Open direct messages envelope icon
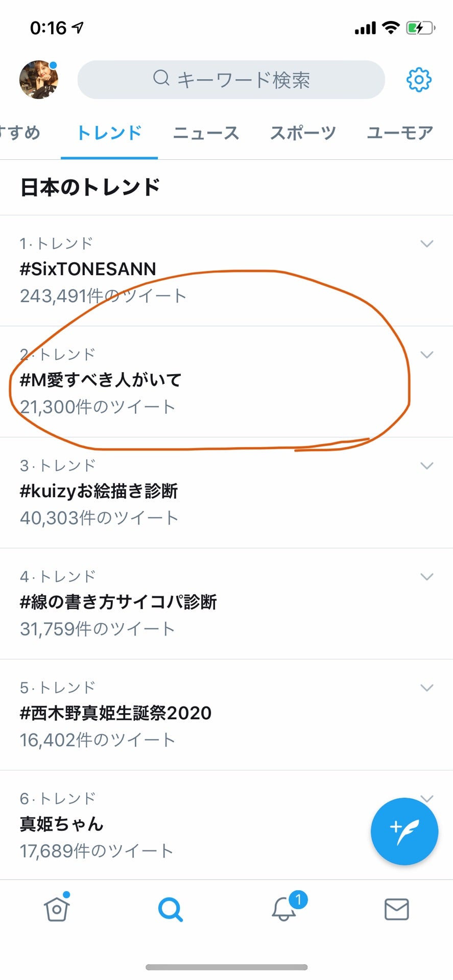Screen dimensions: 453x980 396,909
